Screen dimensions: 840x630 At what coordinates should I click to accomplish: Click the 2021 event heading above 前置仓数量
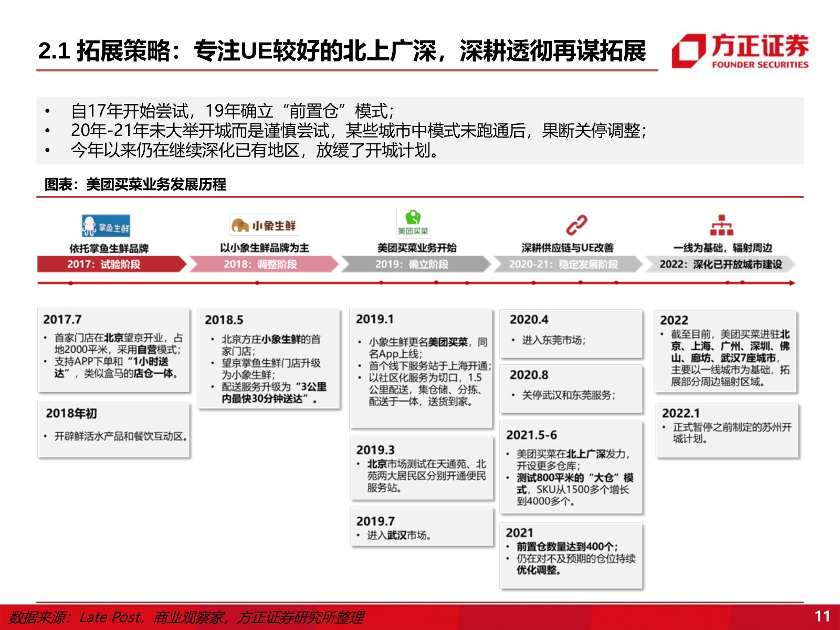pos(519,533)
